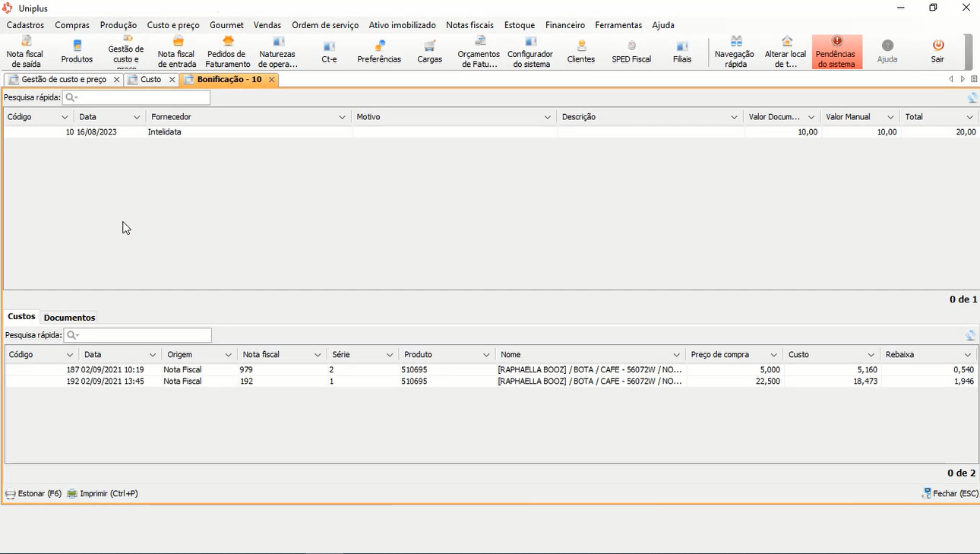This screenshot has height=554, width=980.
Task: Open the SPED Fiscal toolbar icon
Action: [x=631, y=52]
